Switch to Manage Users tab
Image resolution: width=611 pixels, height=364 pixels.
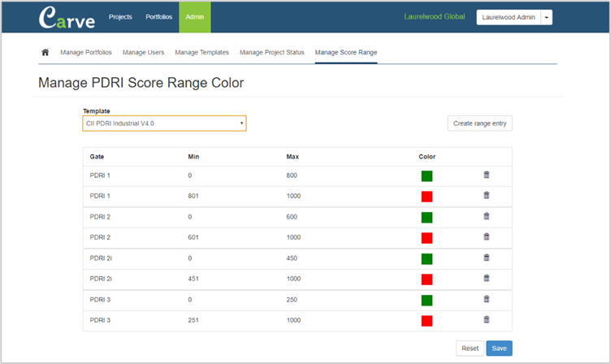(x=143, y=52)
